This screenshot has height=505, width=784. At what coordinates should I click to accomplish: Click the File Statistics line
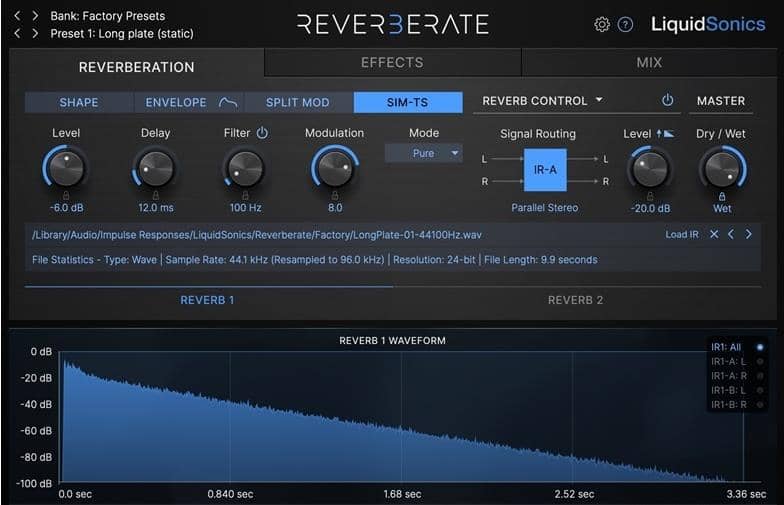pos(314,260)
